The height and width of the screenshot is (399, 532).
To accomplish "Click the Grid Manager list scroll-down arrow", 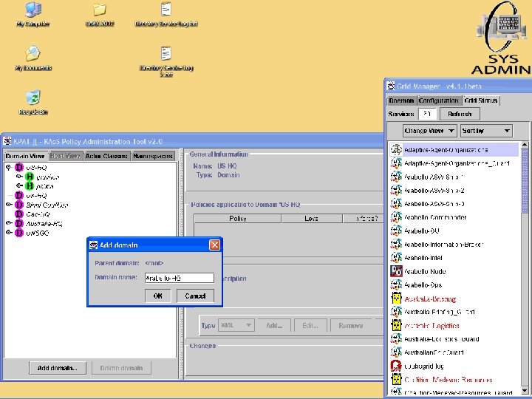I will [x=525, y=391].
